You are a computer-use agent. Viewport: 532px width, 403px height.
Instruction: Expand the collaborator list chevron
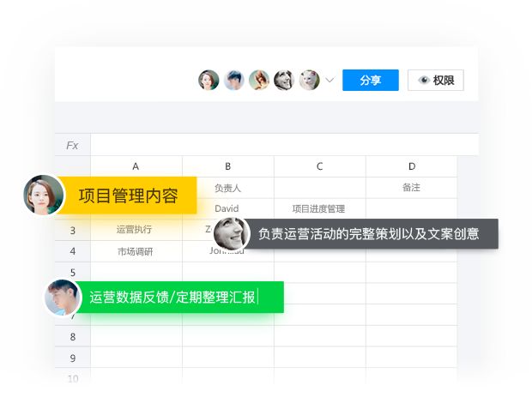tap(330, 81)
